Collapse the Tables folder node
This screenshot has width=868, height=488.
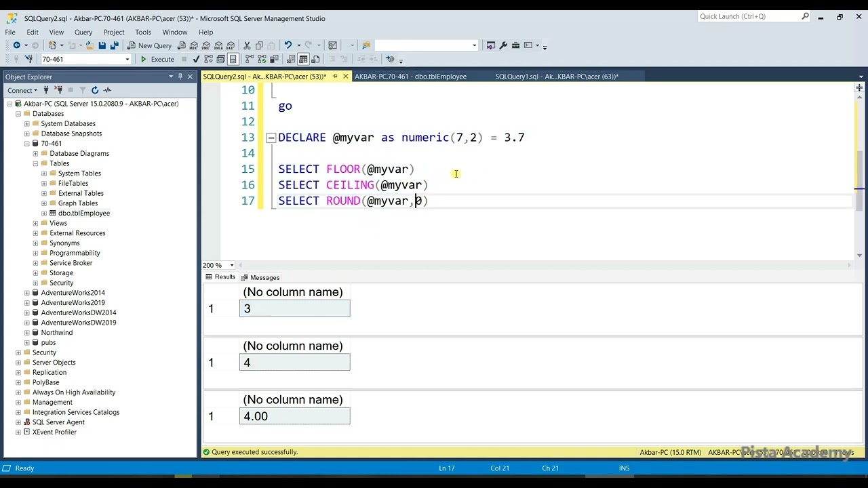point(35,163)
